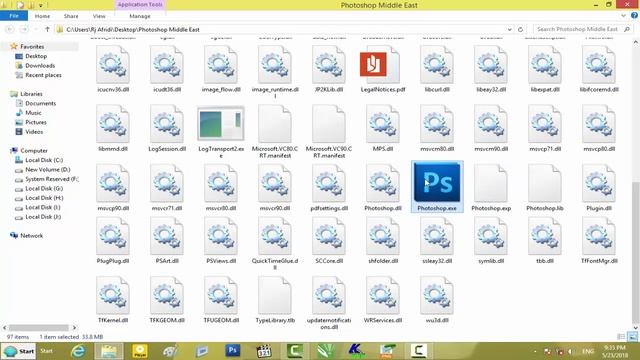Open Photoshop from the taskbar

click(233, 351)
